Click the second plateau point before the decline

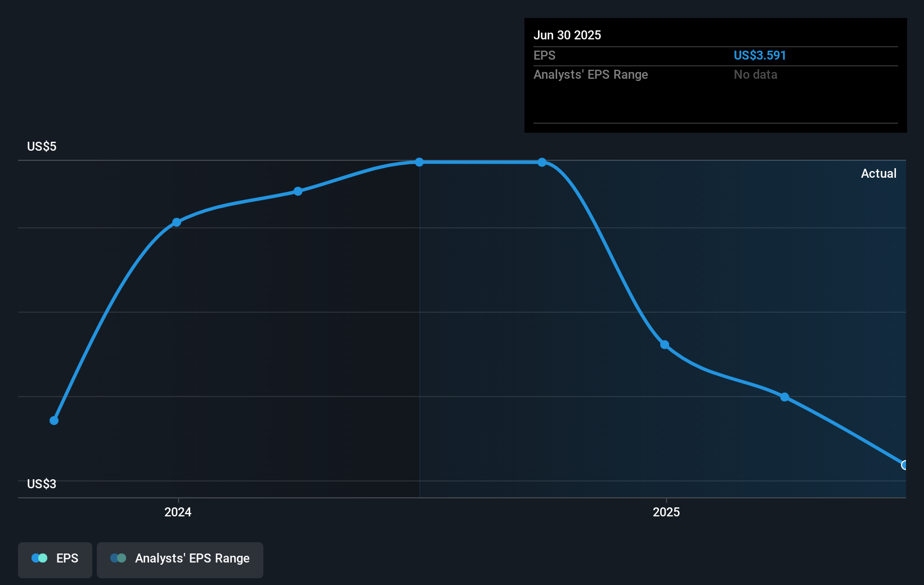(542, 162)
